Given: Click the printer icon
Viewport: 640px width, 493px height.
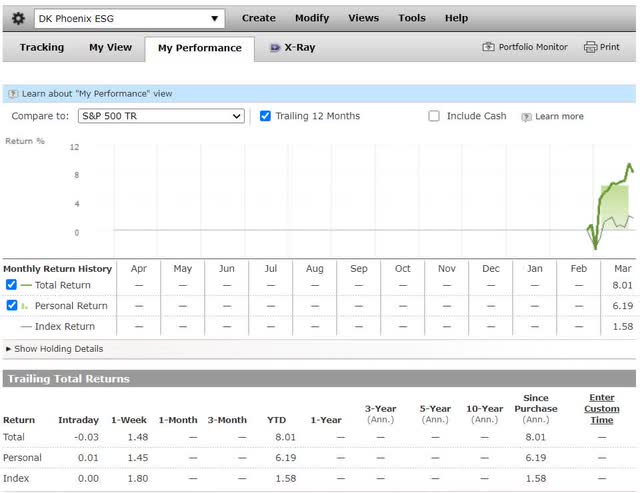Looking at the screenshot, I should (x=590, y=47).
